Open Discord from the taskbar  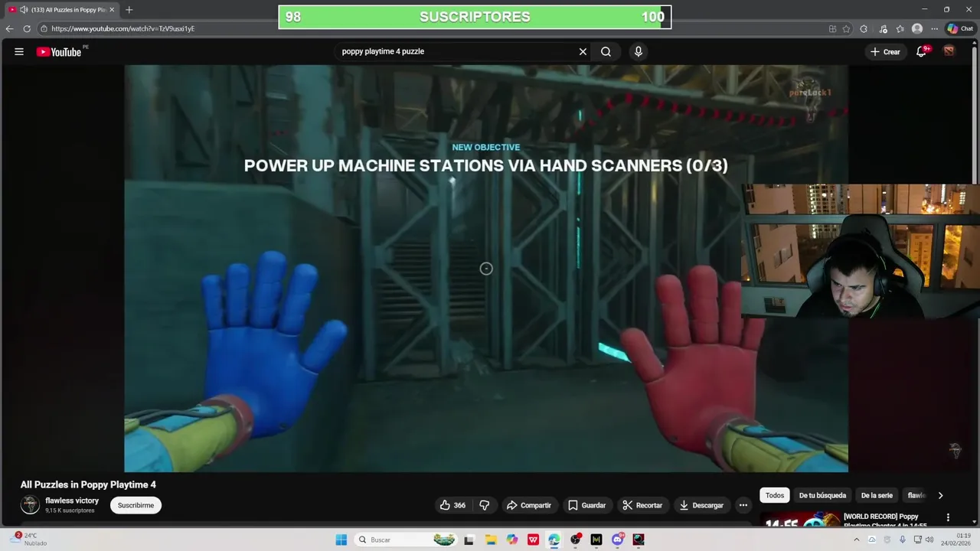(617, 540)
